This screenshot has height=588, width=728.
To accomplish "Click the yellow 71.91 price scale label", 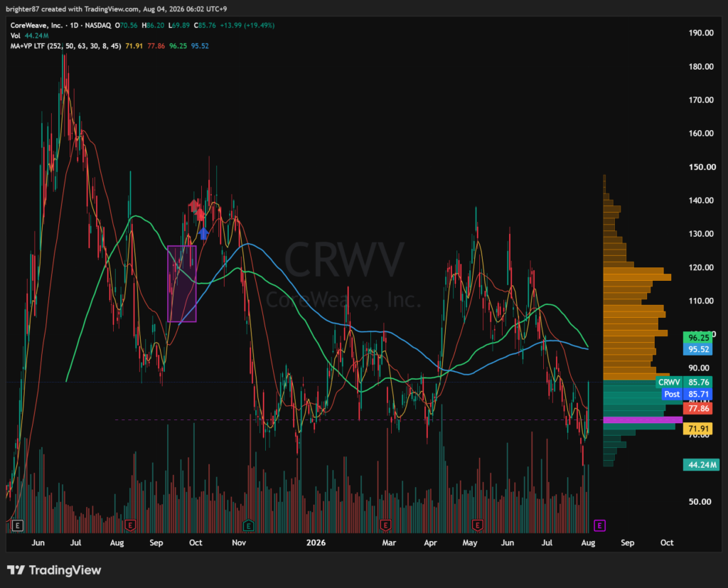I will [x=698, y=429].
